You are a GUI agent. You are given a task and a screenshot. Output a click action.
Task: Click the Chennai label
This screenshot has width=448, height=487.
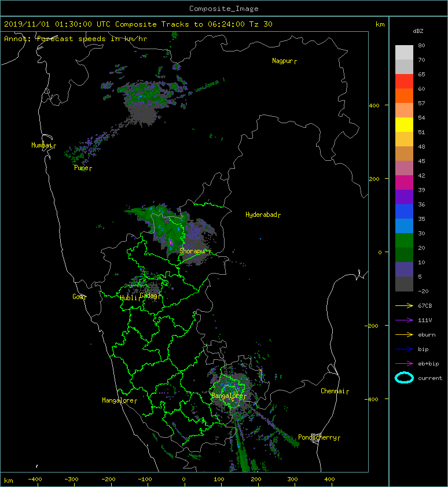point(335,391)
